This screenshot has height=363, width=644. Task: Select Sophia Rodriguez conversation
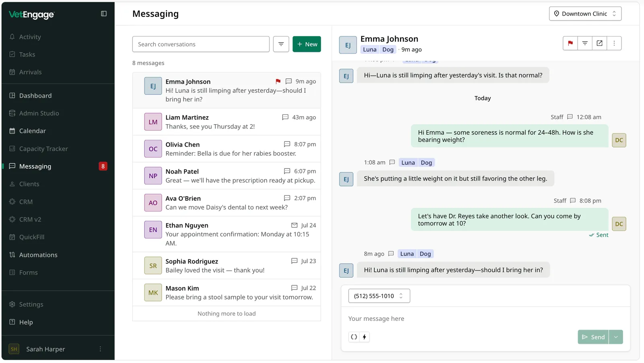tap(227, 266)
